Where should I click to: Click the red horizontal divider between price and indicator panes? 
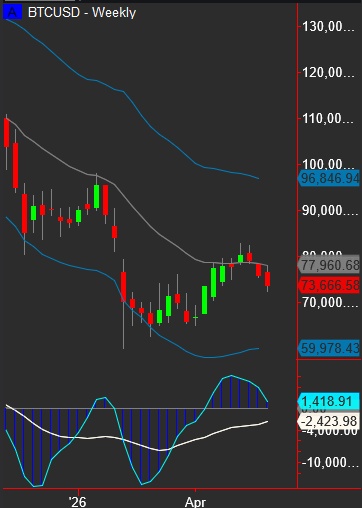point(329,360)
